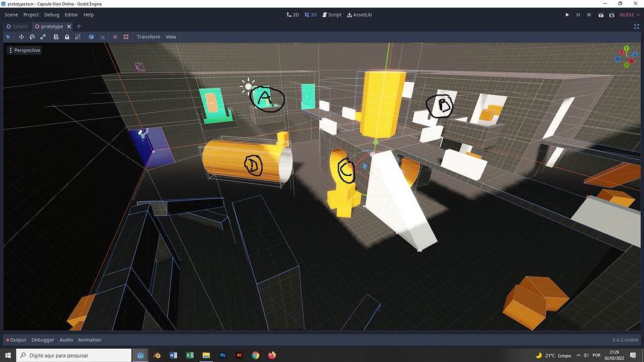Image resolution: width=644 pixels, height=362 pixels.
Task: Open the Animation bottom panel
Action: pos(90,339)
